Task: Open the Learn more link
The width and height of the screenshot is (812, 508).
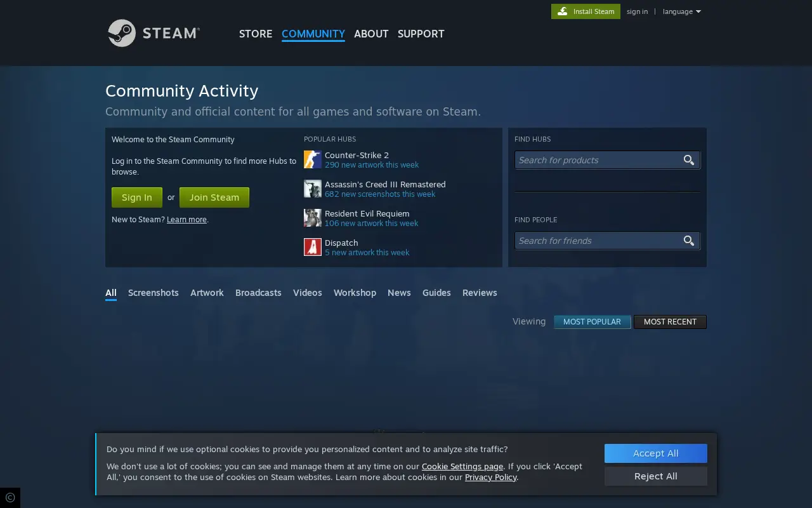Action: (187, 220)
